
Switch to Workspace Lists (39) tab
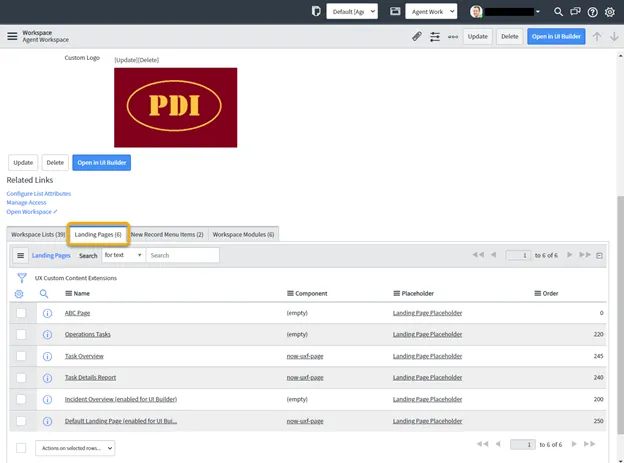[38, 234]
